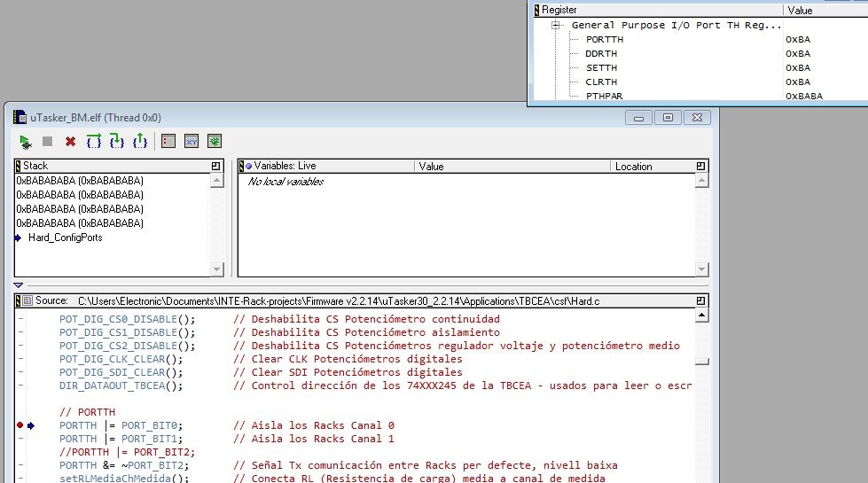Click the Step Over icon
Viewport: 868px width, 483px height.
click(x=94, y=142)
